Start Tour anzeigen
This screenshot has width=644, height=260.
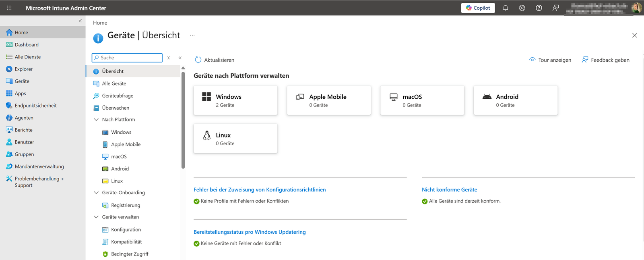[x=550, y=60]
